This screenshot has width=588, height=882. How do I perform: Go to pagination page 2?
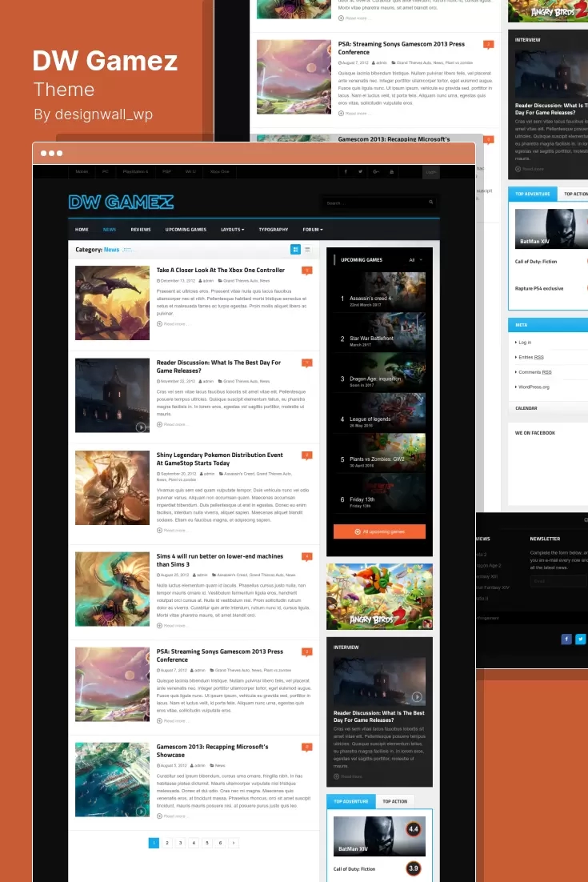[167, 843]
